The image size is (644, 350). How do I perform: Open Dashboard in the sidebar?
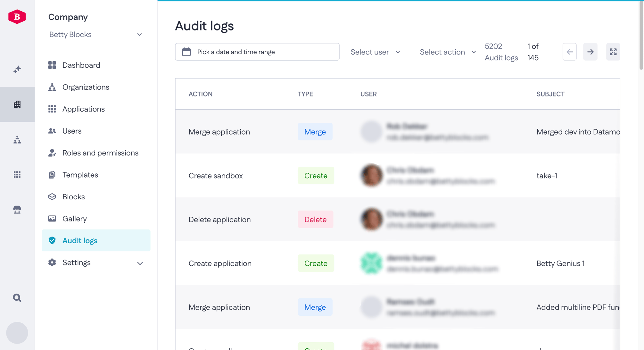(x=96, y=65)
